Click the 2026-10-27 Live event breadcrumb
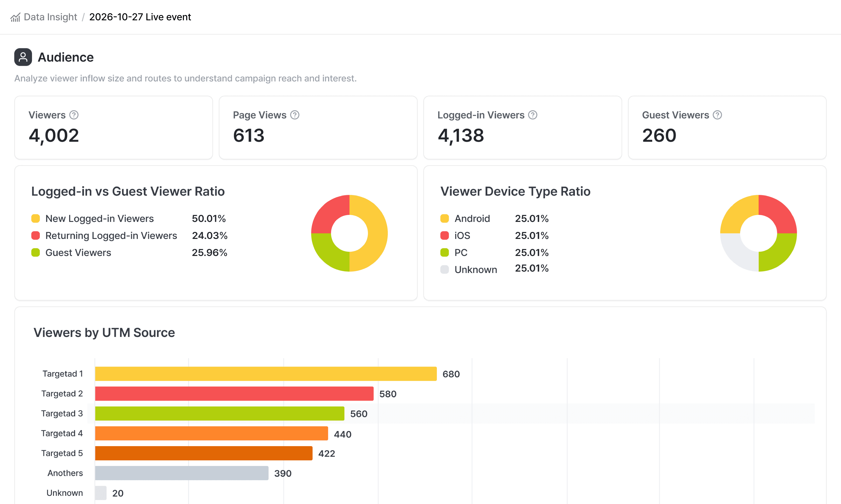Image resolution: width=841 pixels, height=504 pixels. [140, 17]
